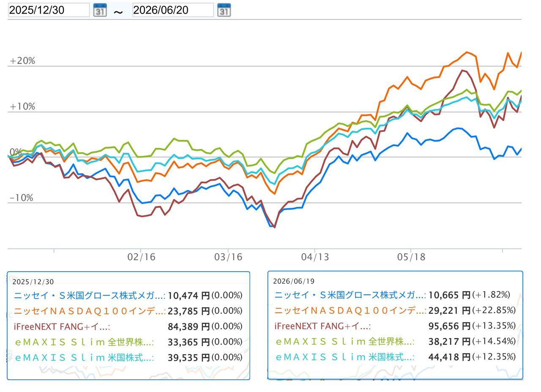
Task: Click the 2026/06/19 tooltip date header
Action: coord(294,281)
